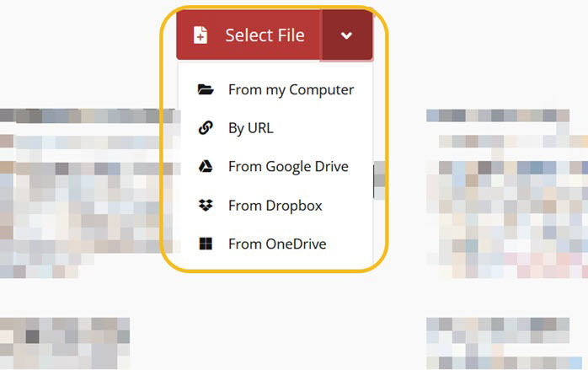Choose From Dropbox upload source
The height and width of the screenshot is (370, 588).
click(275, 206)
